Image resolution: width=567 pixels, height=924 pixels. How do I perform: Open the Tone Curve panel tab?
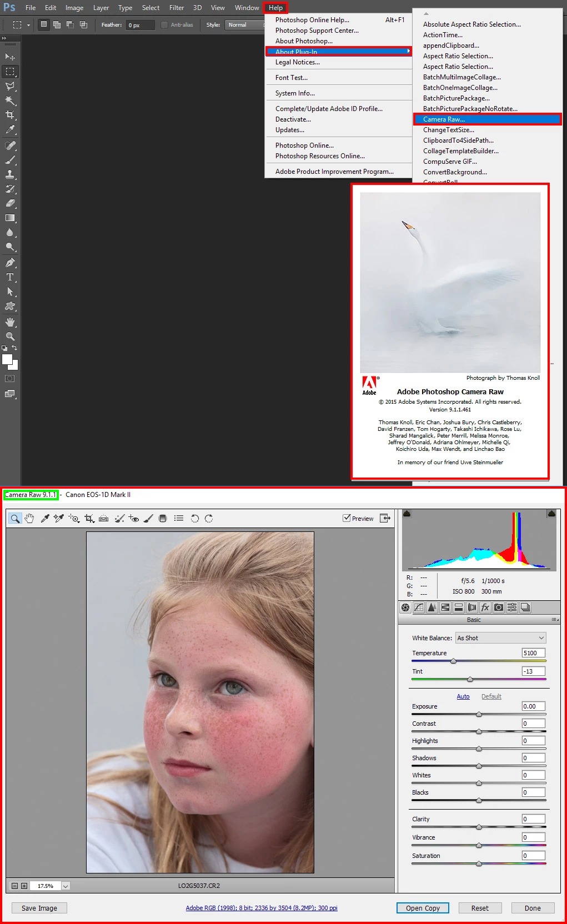coord(419,607)
